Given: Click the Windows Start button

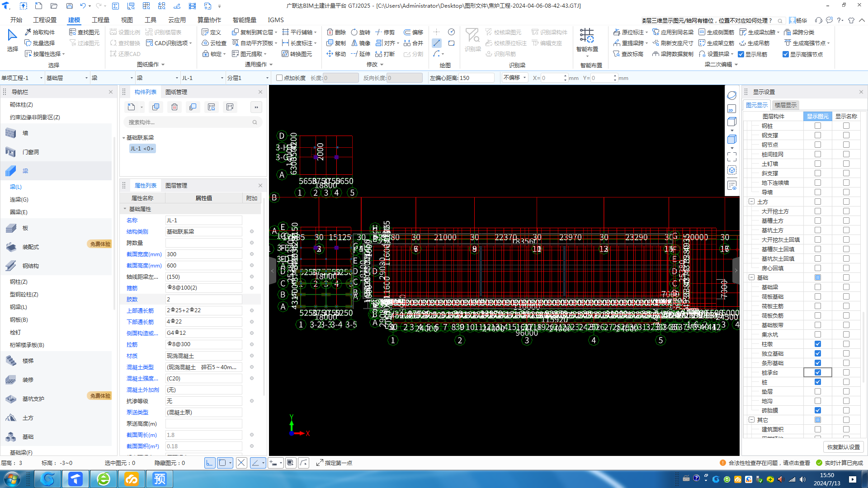Looking at the screenshot, I should click(12, 479).
